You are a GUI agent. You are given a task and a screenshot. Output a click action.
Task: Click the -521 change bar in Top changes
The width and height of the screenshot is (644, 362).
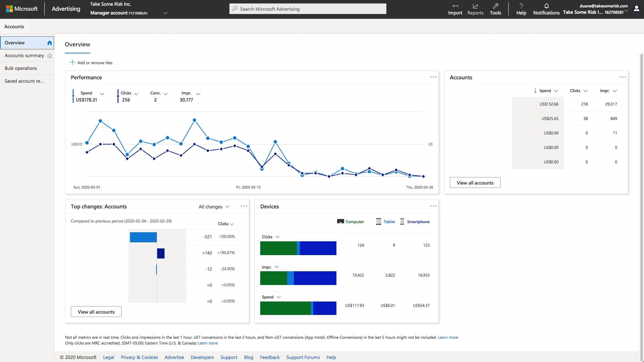pyautogui.click(x=143, y=237)
